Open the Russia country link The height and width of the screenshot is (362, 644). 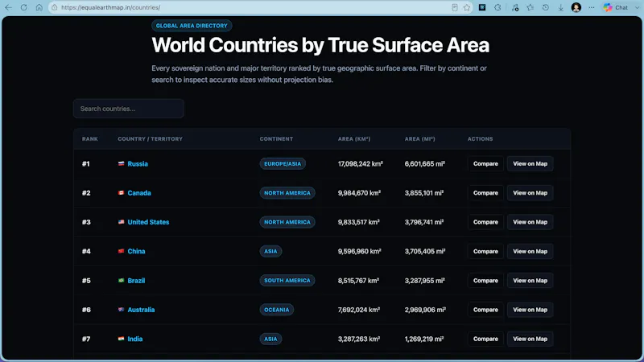(x=138, y=164)
